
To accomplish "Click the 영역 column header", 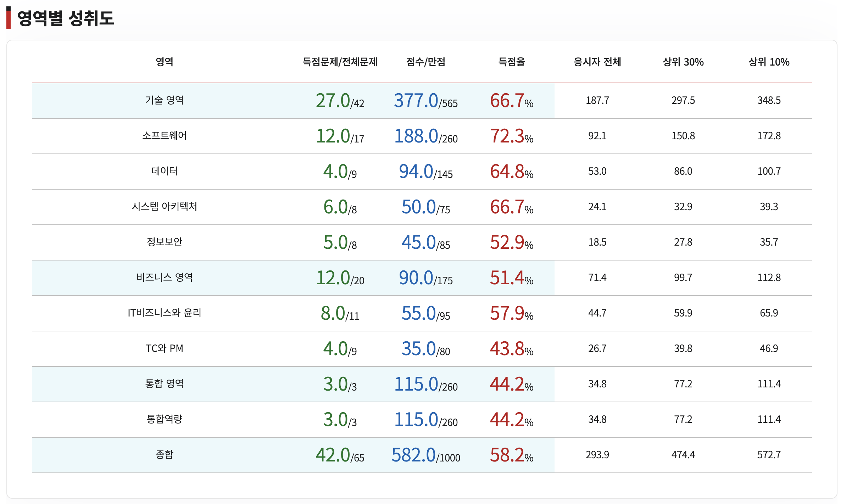I will coord(164,62).
